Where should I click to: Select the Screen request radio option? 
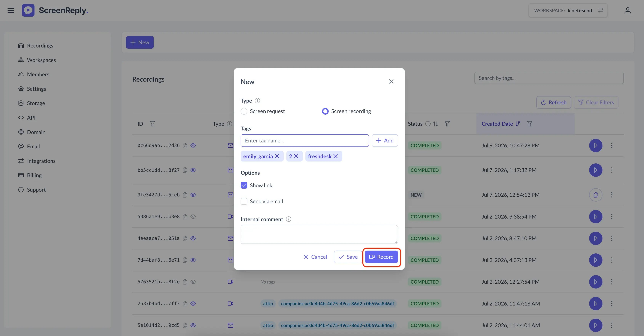pyautogui.click(x=244, y=111)
